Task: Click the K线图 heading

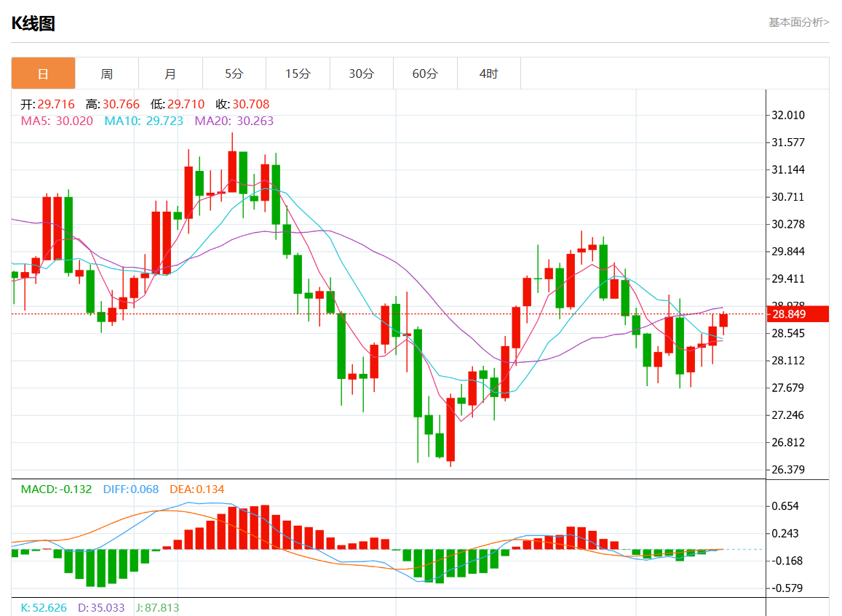Action: coord(33,23)
